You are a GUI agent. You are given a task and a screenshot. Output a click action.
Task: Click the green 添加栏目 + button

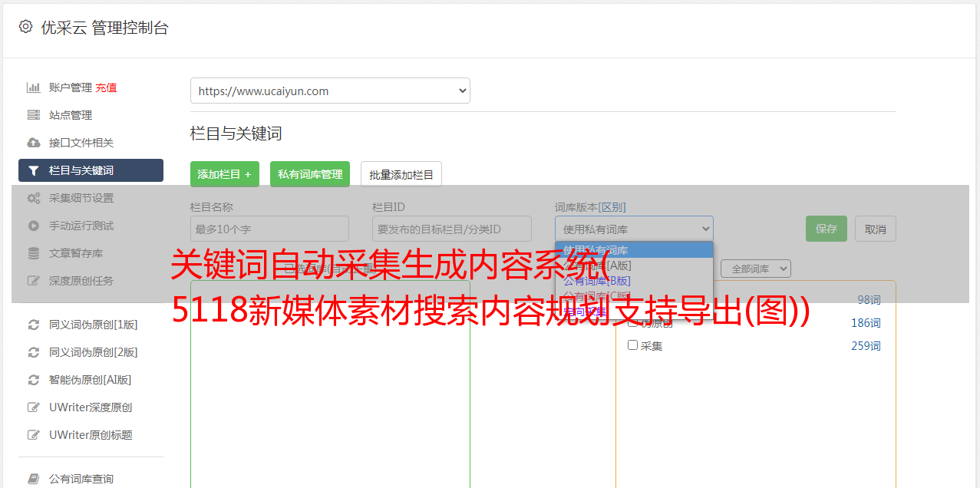225,174
